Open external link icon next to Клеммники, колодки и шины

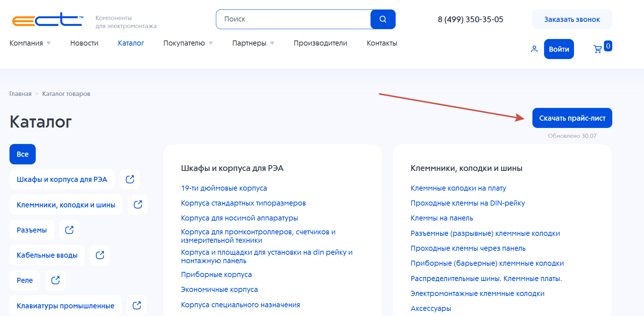(138, 204)
